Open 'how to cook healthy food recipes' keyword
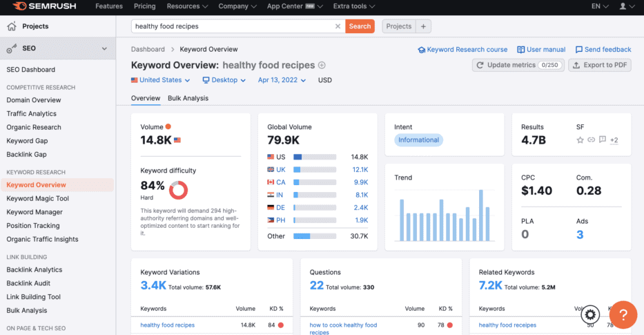This screenshot has width=644, height=335. (x=343, y=328)
